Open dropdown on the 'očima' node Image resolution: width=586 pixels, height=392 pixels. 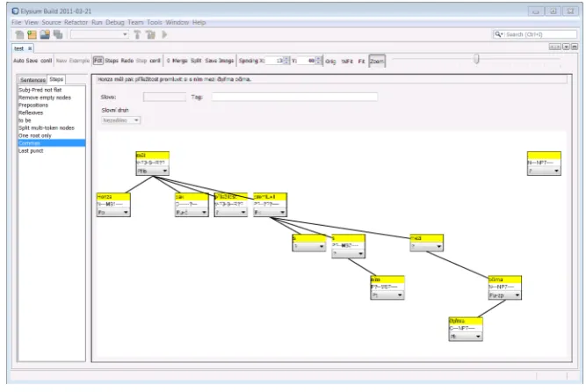coord(504,295)
